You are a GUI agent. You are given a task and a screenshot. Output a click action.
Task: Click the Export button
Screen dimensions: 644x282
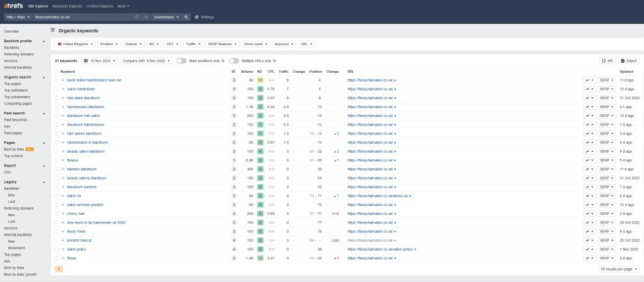(629, 61)
